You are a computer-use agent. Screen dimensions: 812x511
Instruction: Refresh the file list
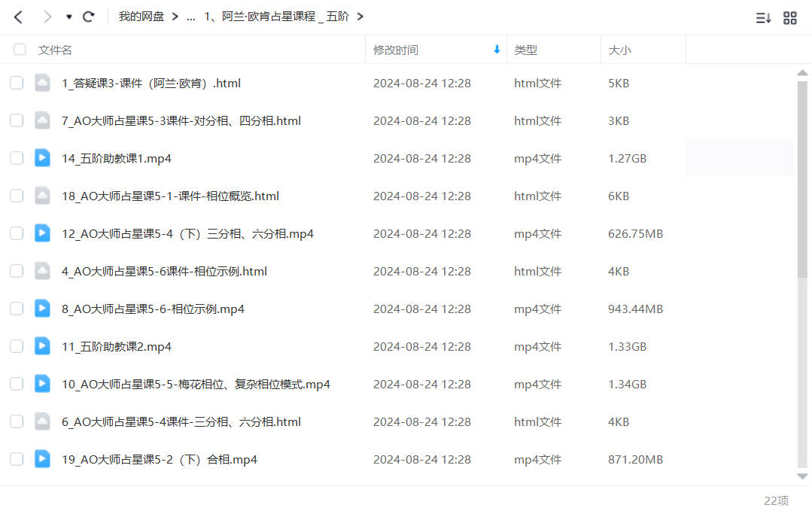click(x=89, y=17)
